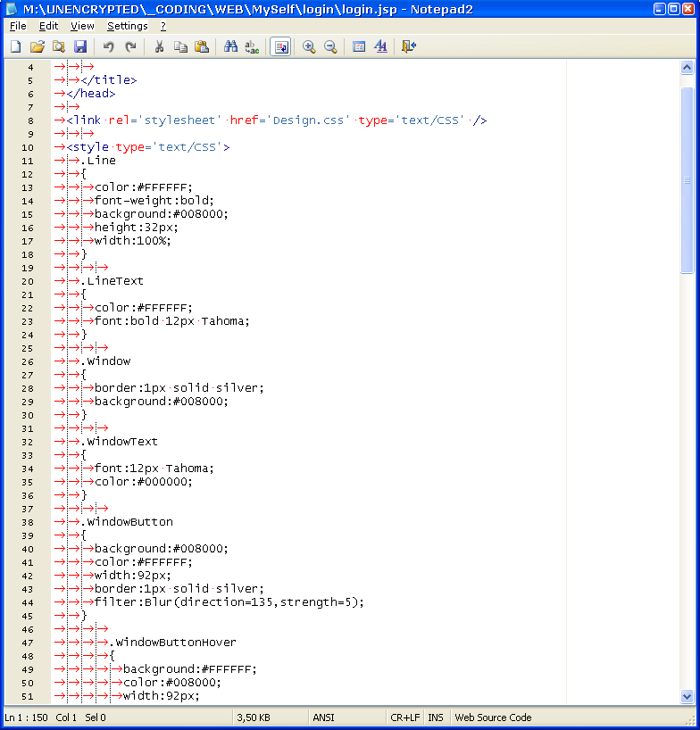Click the '<style' tag on line 10
Viewport: 700px width, 730px height.
coord(87,147)
